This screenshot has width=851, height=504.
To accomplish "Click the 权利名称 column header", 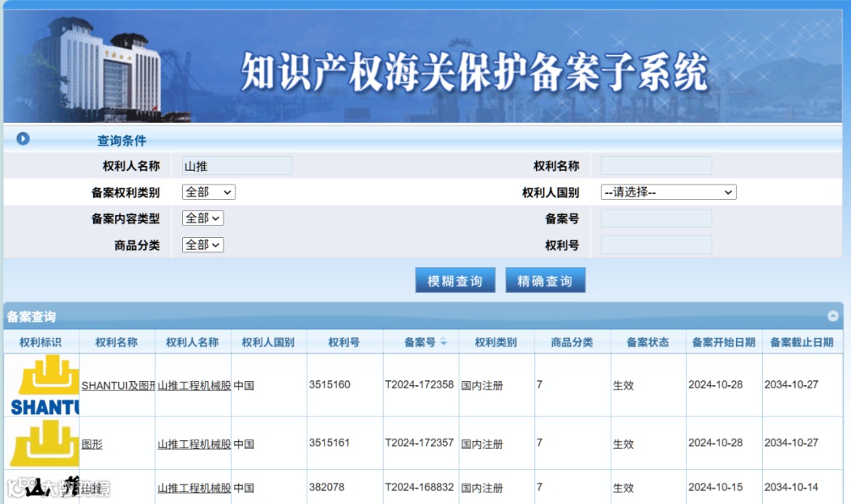I will pos(116,342).
